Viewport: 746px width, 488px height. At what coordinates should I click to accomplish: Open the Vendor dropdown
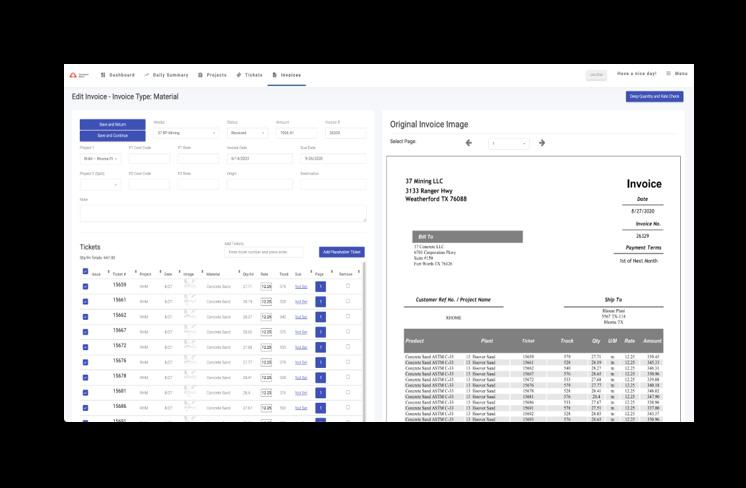tap(186, 133)
